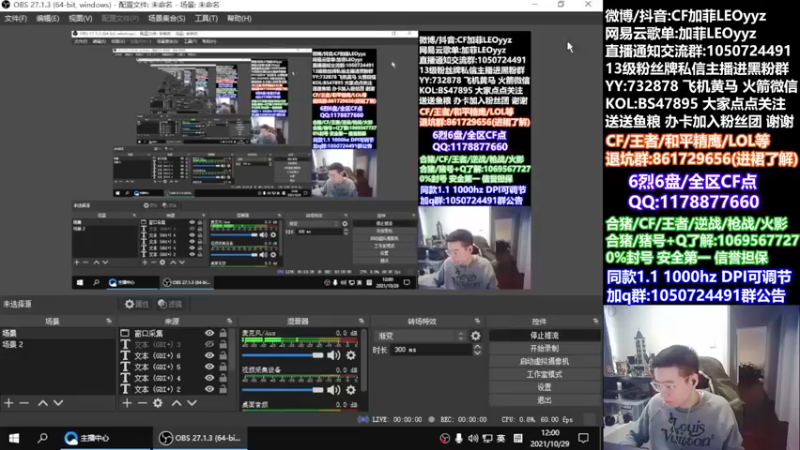Screen dimensions: 800x450
Task: Click the microphone icon in system tray
Action: tap(459, 438)
